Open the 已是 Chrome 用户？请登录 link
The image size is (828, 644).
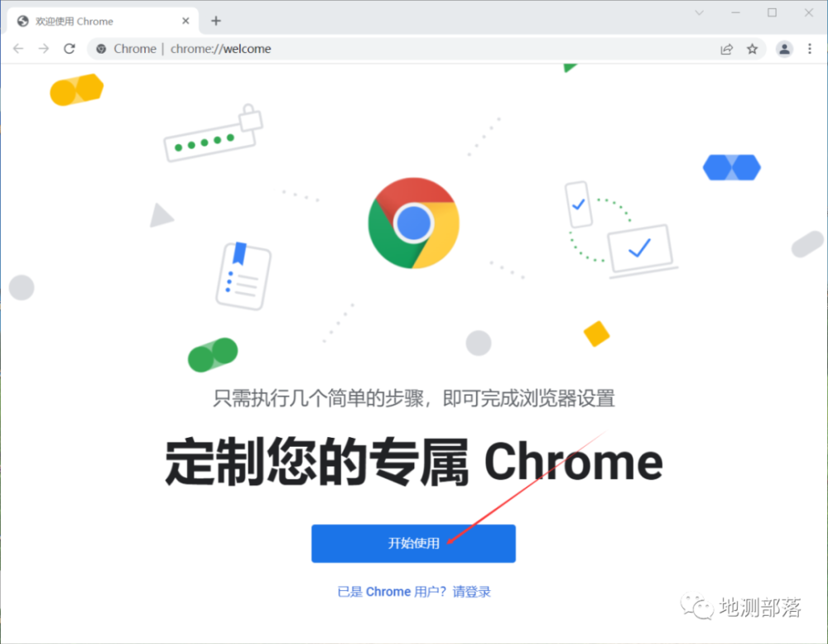click(414, 592)
